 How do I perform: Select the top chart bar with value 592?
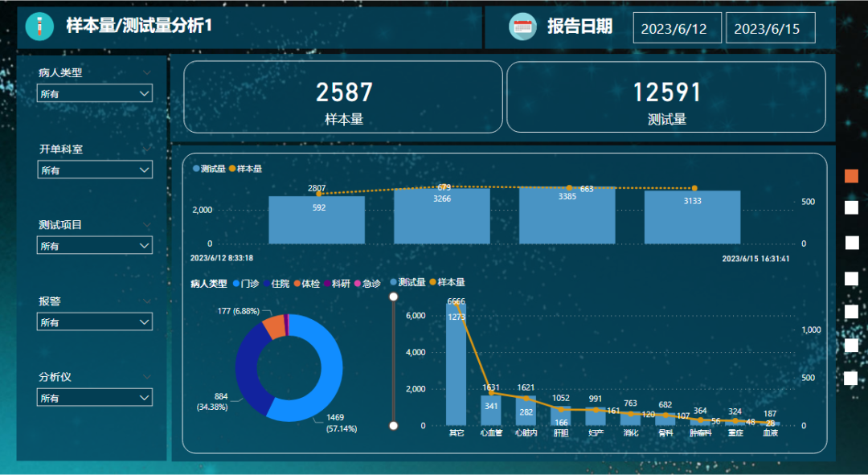point(317,219)
